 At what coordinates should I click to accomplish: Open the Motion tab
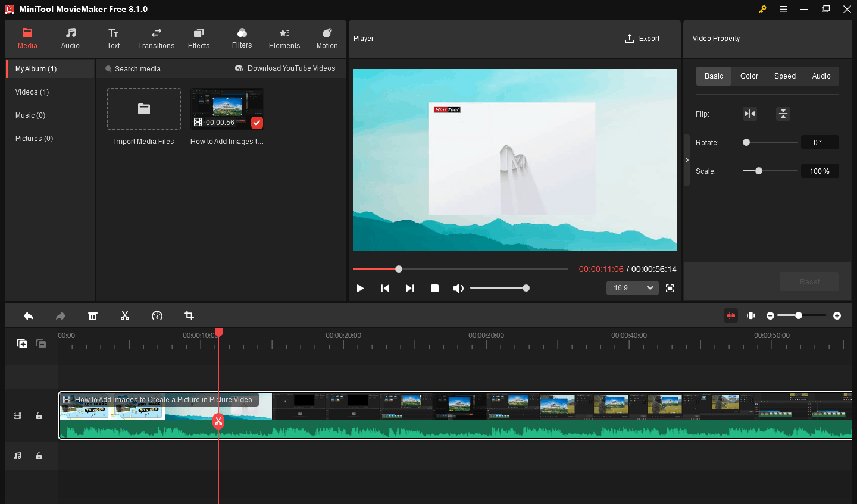point(327,39)
